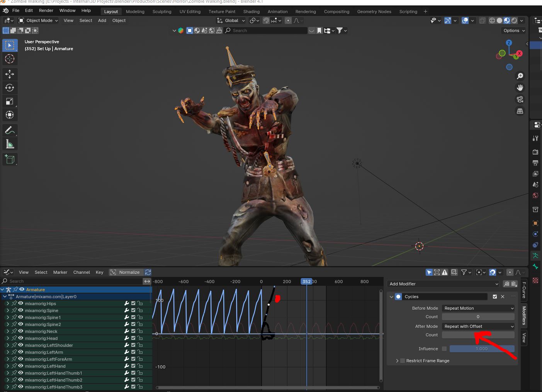Open the viewport Options dropdown
Viewport: 542px width, 392px height.
point(514,31)
